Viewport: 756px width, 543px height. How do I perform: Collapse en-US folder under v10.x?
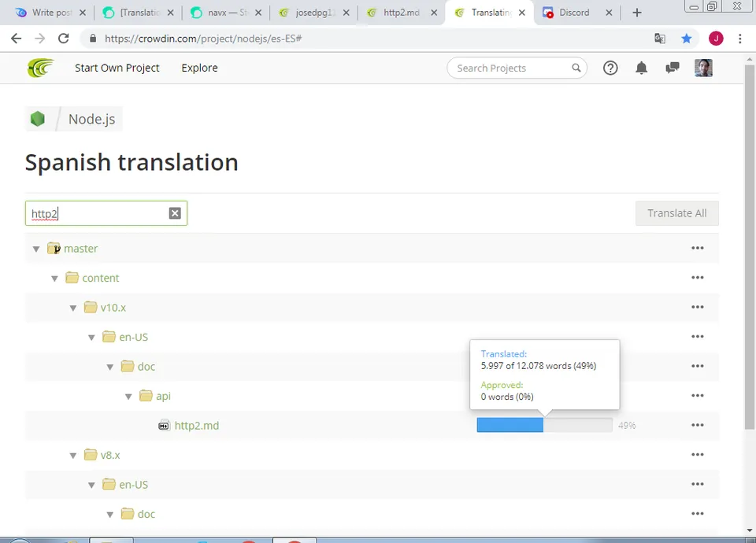click(x=91, y=338)
